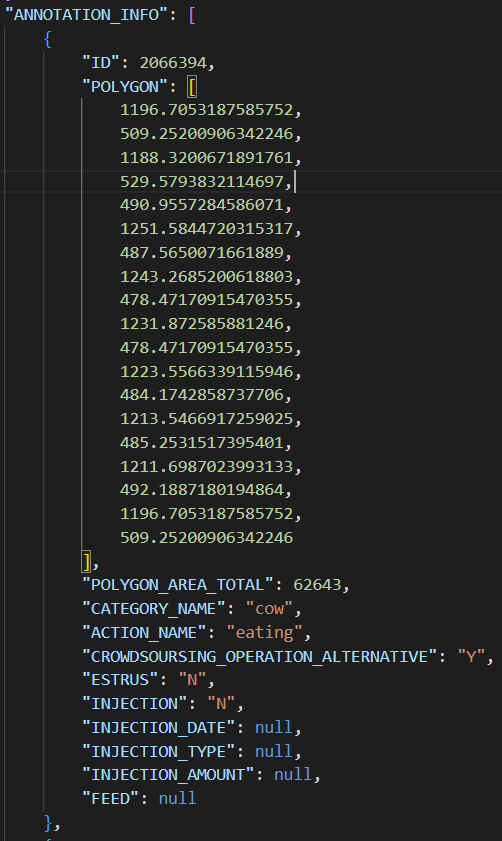Click the "INJECTION" key with "N" value

tap(135, 703)
